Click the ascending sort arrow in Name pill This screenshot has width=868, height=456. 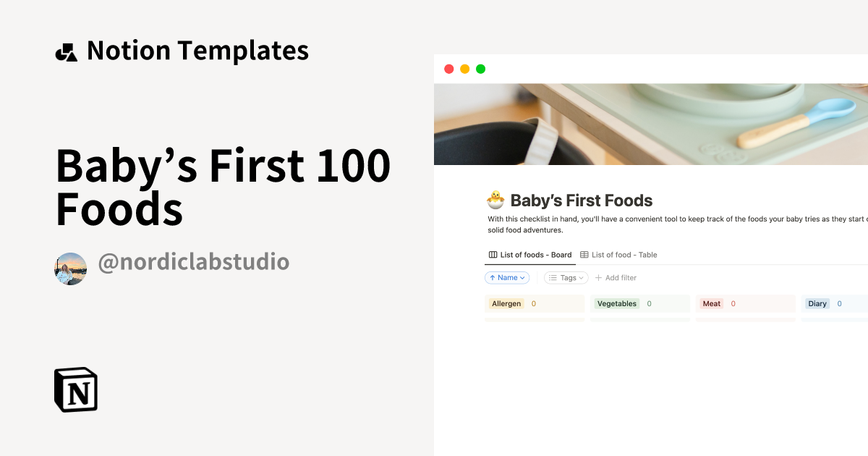coord(491,277)
